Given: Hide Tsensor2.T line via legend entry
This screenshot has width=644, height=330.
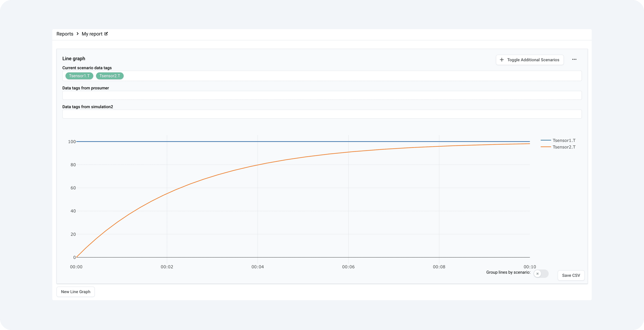Looking at the screenshot, I should click(564, 147).
